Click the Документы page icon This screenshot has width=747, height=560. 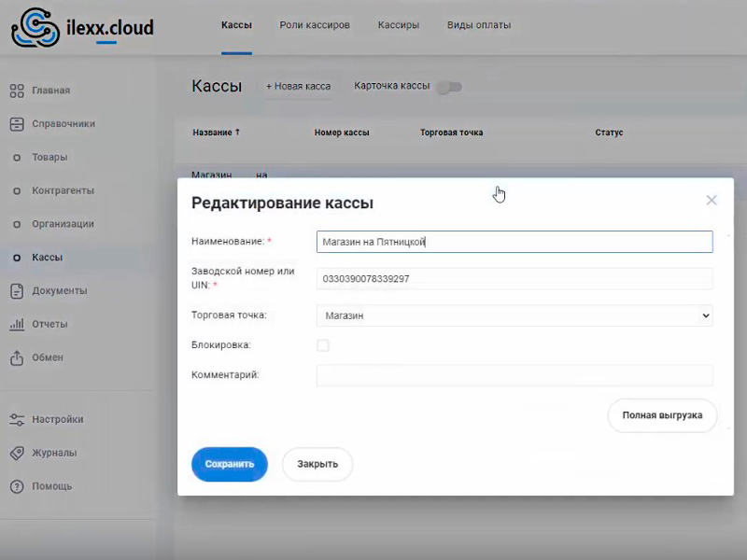[x=17, y=291]
